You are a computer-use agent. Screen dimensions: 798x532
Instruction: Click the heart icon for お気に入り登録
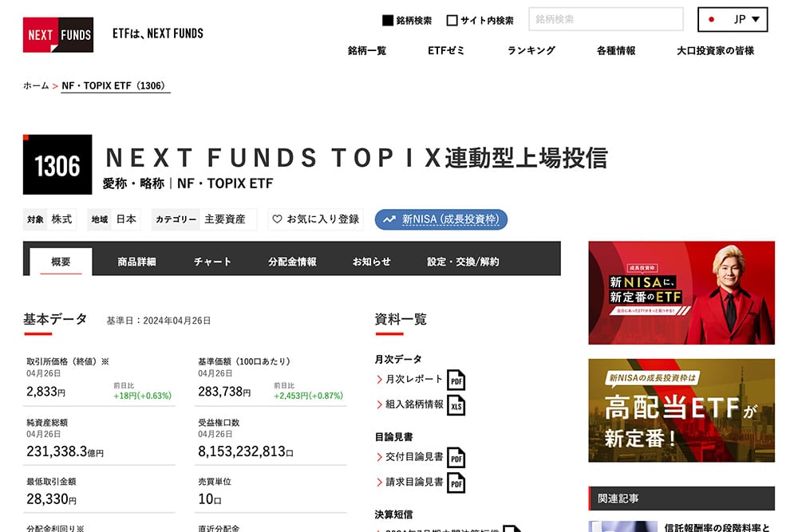(278, 219)
